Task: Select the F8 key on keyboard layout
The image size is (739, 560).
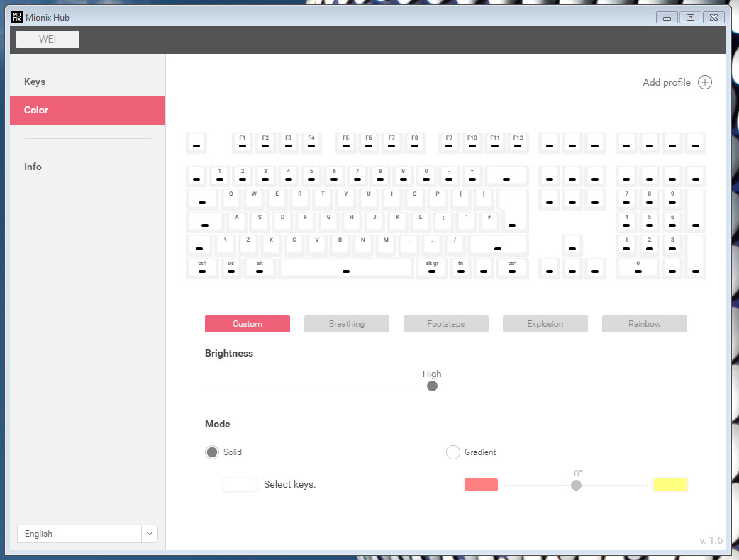Action: pyautogui.click(x=415, y=142)
